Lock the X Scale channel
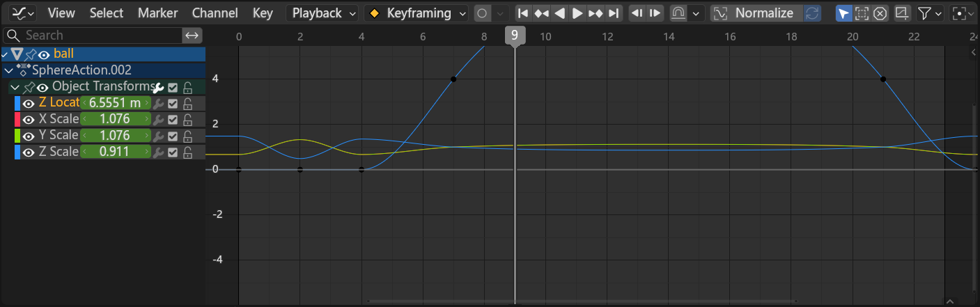Image resolution: width=980 pixels, height=307 pixels. tap(187, 119)
